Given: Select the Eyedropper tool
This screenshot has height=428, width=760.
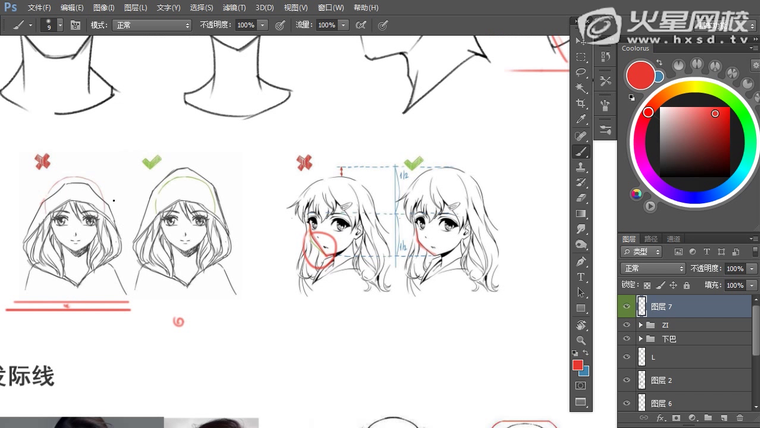Looking at the screenshot, I should click(x=581, y=119).
